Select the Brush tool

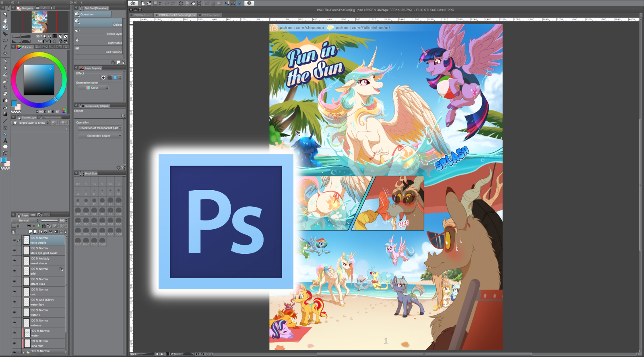(5, 74)
